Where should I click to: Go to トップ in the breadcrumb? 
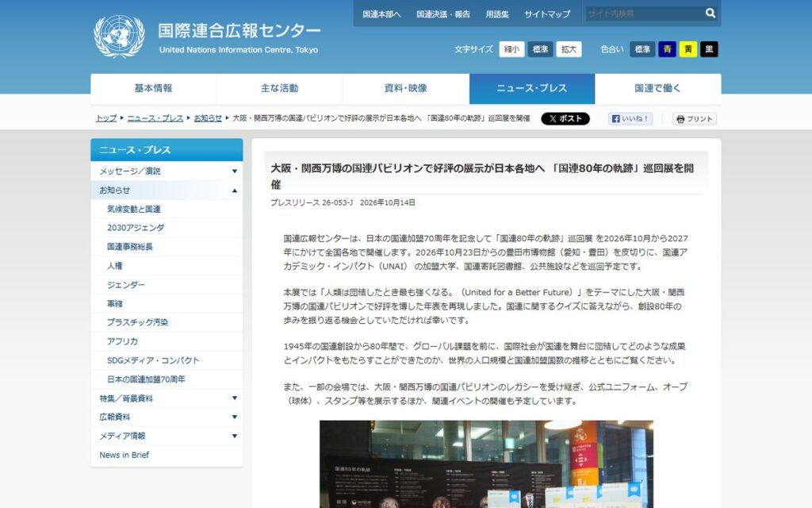click(106, 118)
